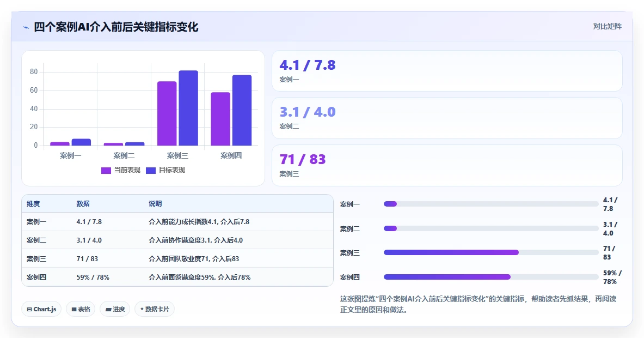Click 80 on chart y-axis
This screenshot has width=644, height=338.
point(34,71)
